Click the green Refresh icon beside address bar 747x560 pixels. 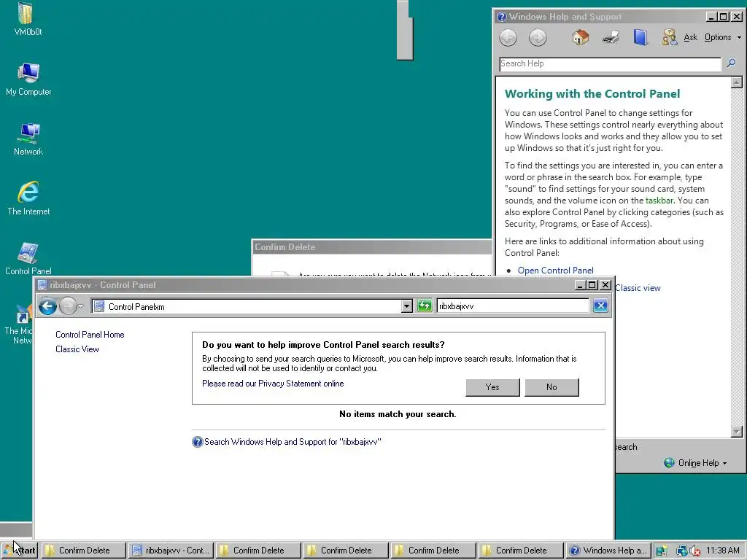click(x=424, y=306)
